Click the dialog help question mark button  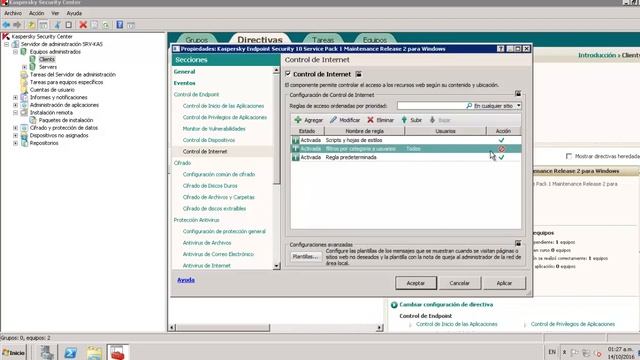point(500,49)
